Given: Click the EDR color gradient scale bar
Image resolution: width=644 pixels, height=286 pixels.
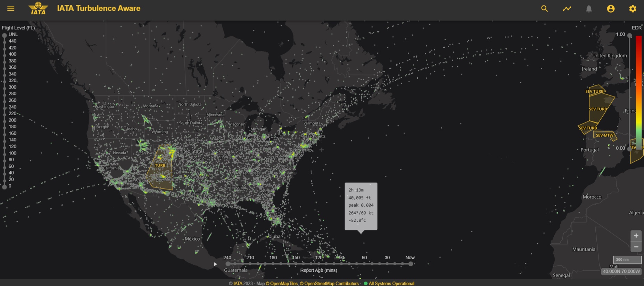Looking at the screenshot, I should pos(638,92).
